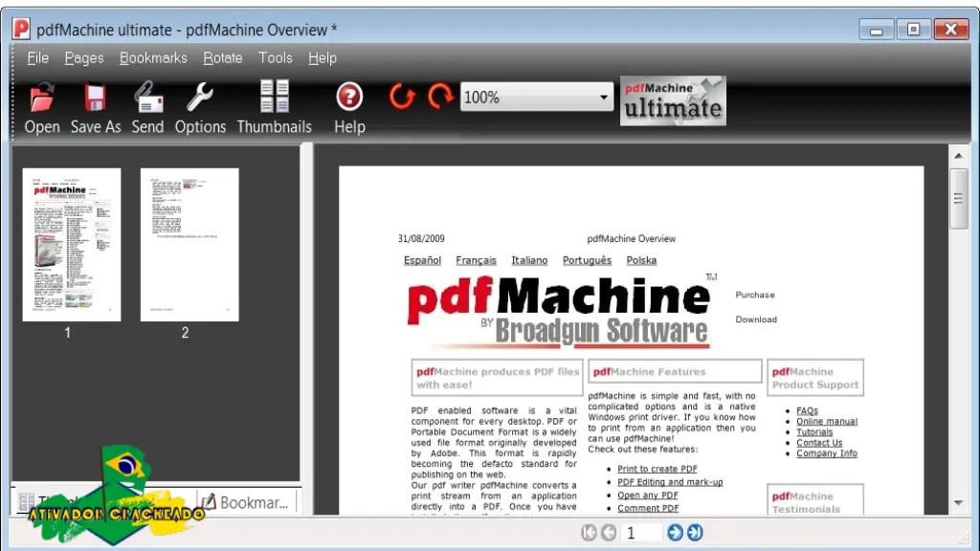980x551 pixels.
Task: Select page 2 thumbnail
Action: click(189, 244)
